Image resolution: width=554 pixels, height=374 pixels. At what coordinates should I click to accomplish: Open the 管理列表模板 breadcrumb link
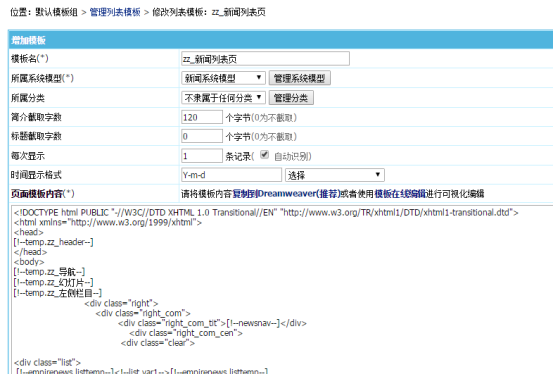[x=115, y=12]
